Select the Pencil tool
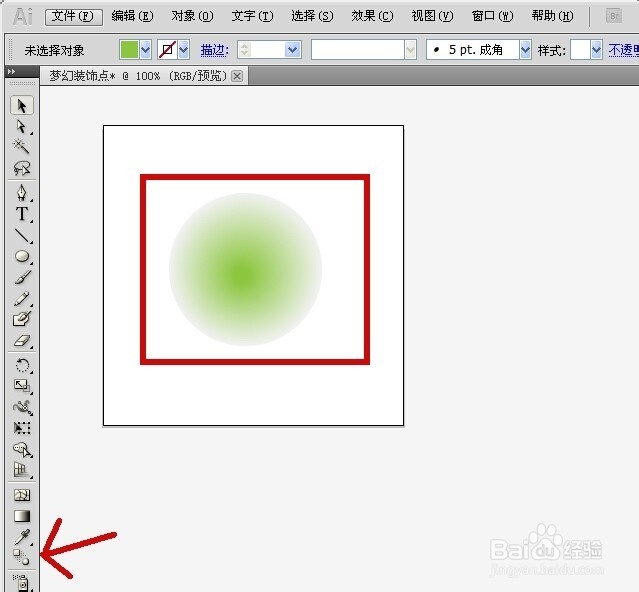The image size is (639, 592). coord(22,298)
